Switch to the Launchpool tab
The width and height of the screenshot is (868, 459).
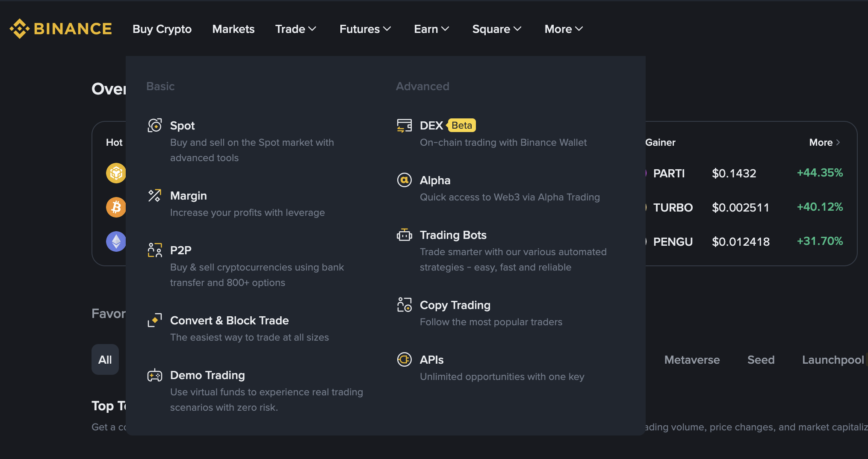point(833,359)
